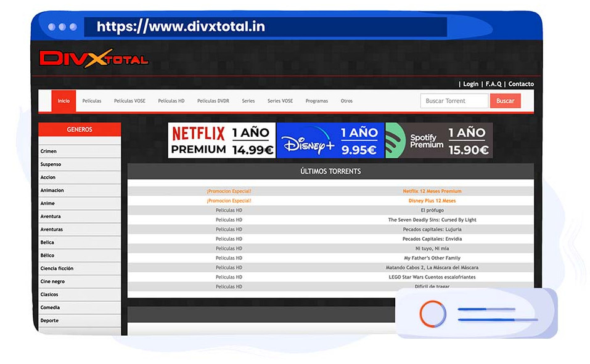Open Pecados Capitales: Envidia torrent
This screenshot has height=364, width=590.
(x=432, y=239)
